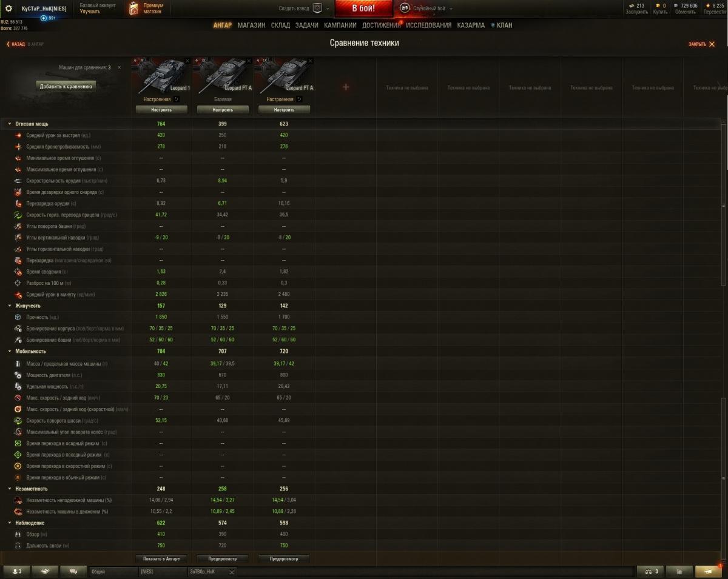
Task: Click Перевести under free experience
Action: pyautogui.click(x=714, y=12)
